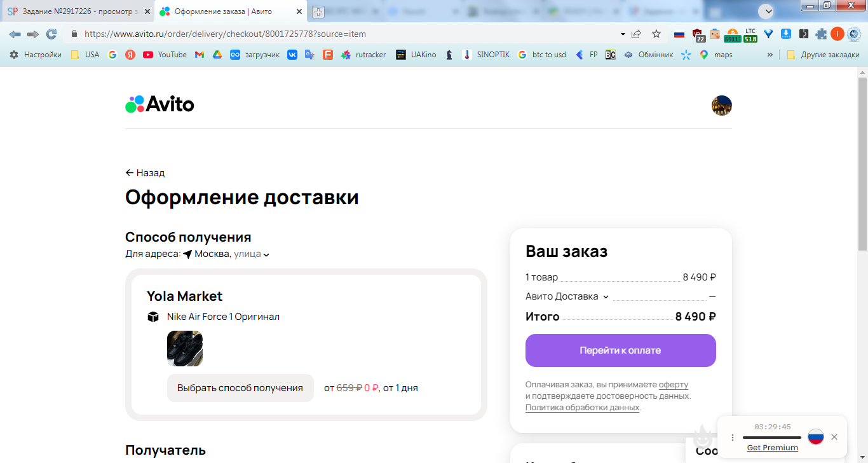Click the Avito logo
This screenshot has width=868, height=463.
(x=159, y=104)
